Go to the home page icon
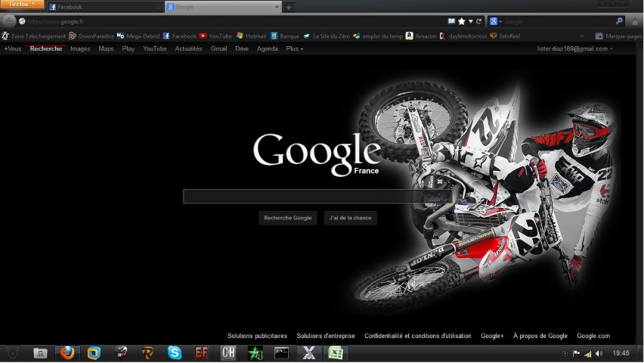The height and width of the screenshot is (363, 644). (x=635, y=21)
